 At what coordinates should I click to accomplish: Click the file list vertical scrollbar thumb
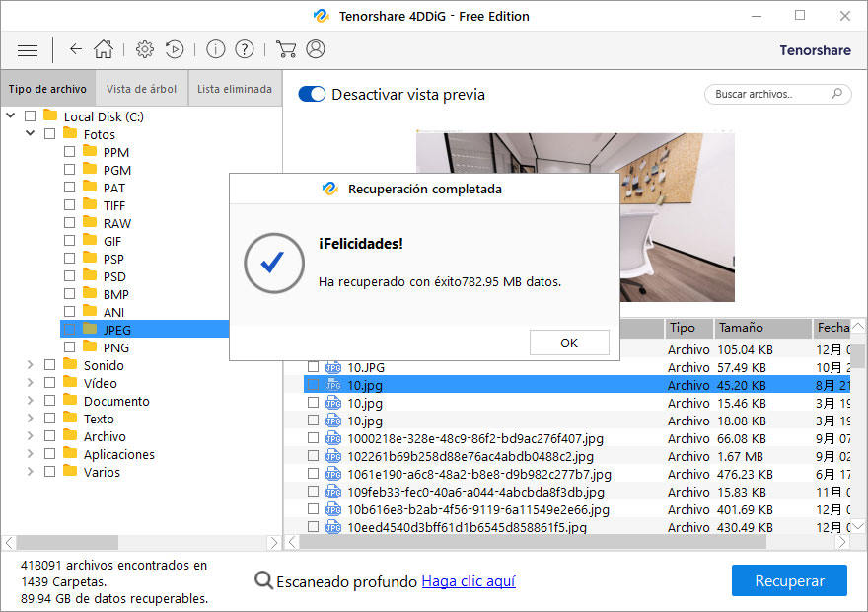(857, 355)
